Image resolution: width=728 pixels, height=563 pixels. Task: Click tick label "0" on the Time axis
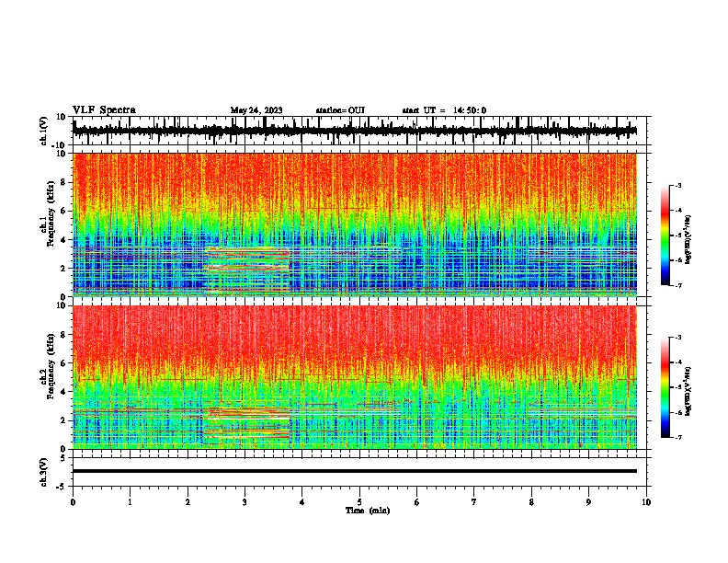[x=73, y=502]
